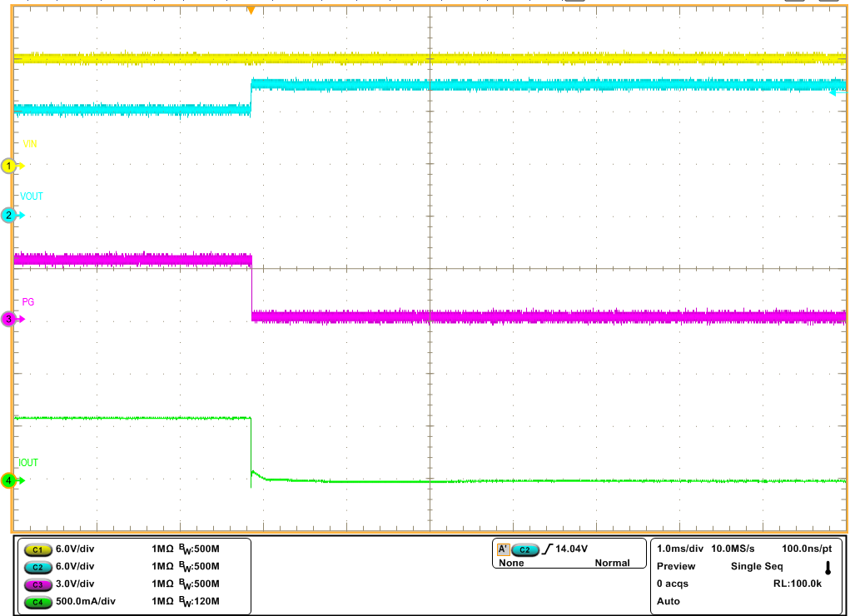Click the channel 3 marker on the graticule
Screen dimensions: 850x616
click(x=7, y=319)
